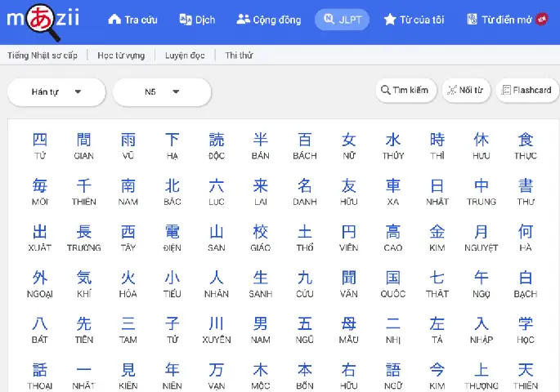Select kanji 長 TRƯỜNG
560x392 pixels.
pyautogui.click(x=84, y=238)
